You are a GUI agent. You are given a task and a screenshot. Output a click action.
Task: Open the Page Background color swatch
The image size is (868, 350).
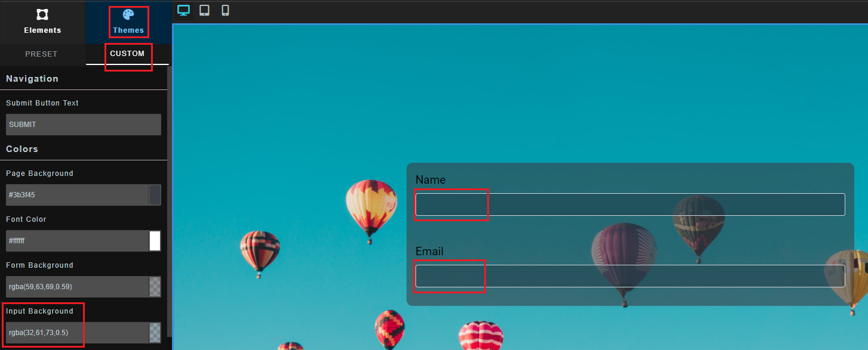tap(155, 195)
